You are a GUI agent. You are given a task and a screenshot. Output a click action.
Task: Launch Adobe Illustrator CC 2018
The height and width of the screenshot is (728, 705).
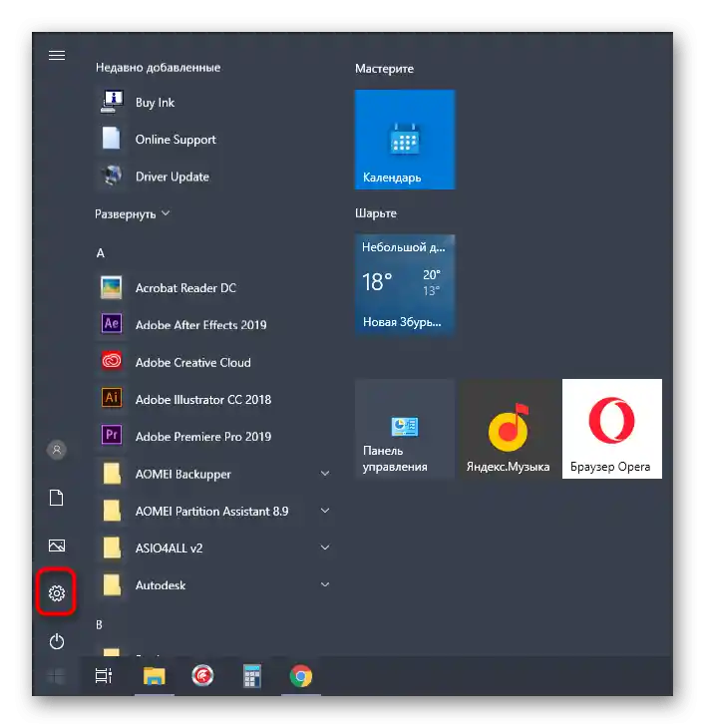coord(213,399)
